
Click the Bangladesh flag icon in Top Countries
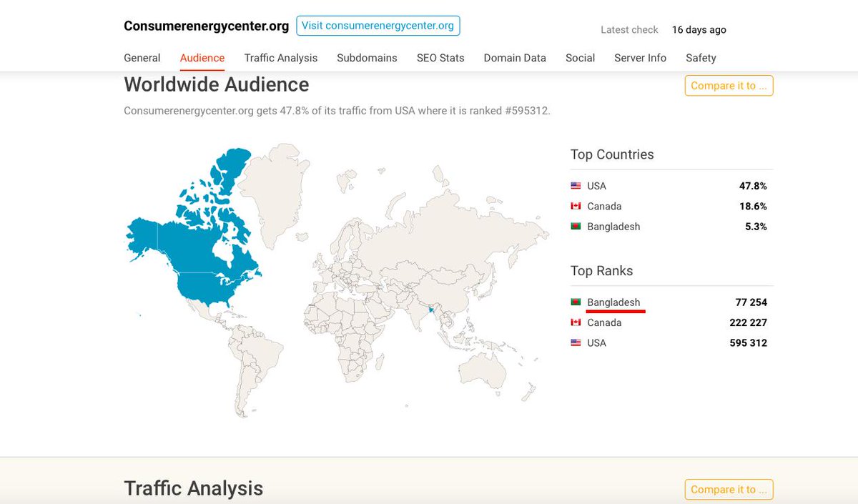576,227
